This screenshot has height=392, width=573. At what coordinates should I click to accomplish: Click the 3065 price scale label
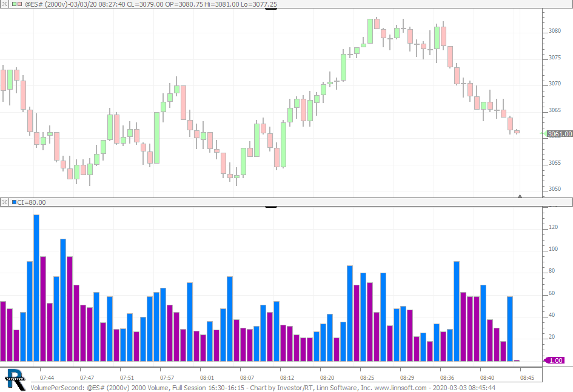555,110
